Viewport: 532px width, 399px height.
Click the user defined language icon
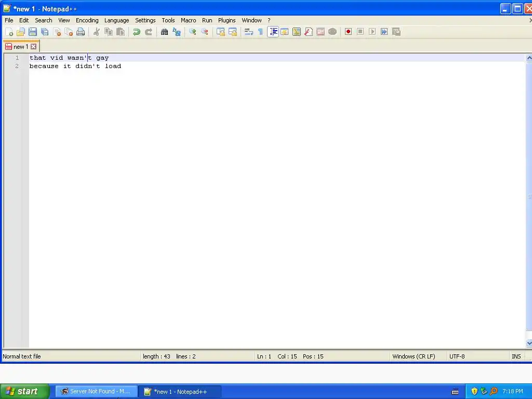click(x=285, y=32)
